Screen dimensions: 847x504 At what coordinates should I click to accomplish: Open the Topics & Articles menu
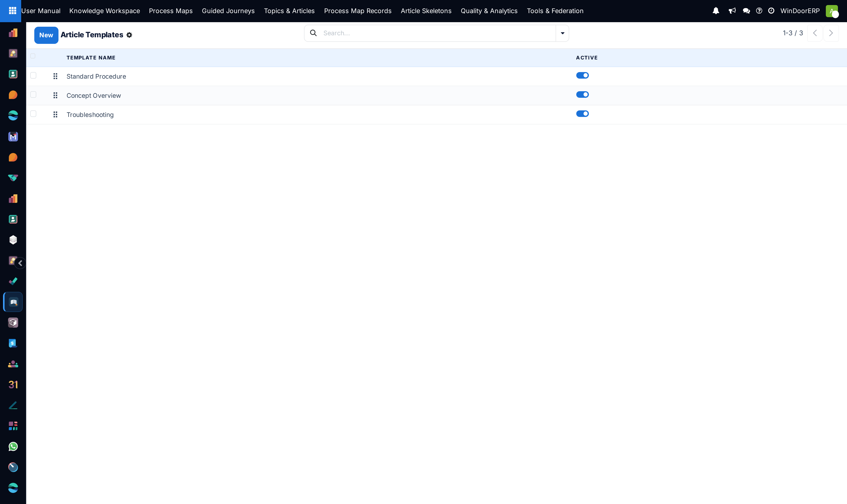[289, 11]
